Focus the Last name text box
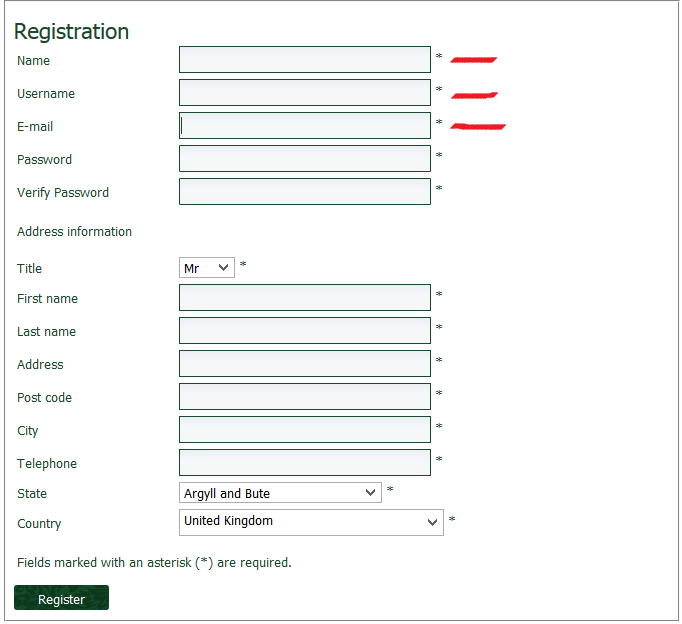The width and height of the screenshot is (682, 624). click(x=304, y=331)
